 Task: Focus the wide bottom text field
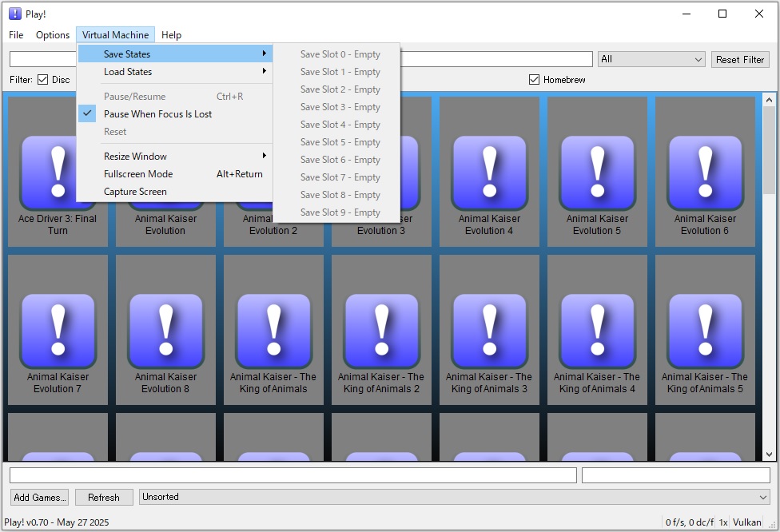point(293,475)
